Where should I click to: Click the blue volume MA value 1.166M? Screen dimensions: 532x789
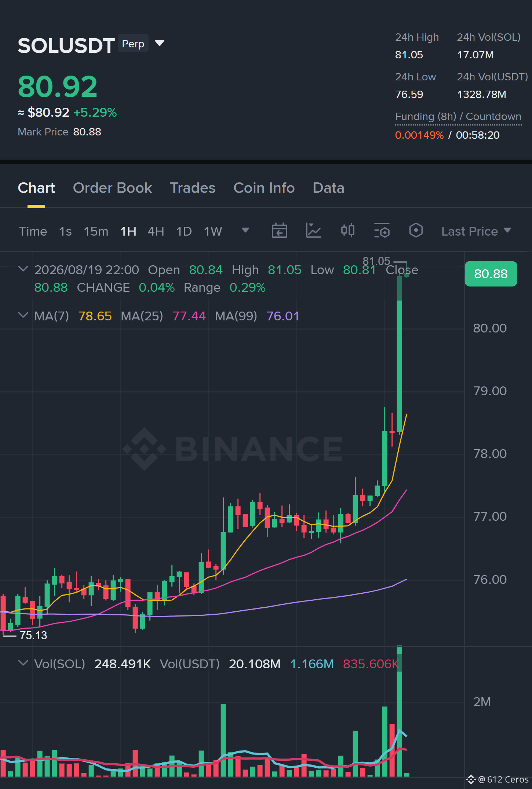click(x=312, y=664)
